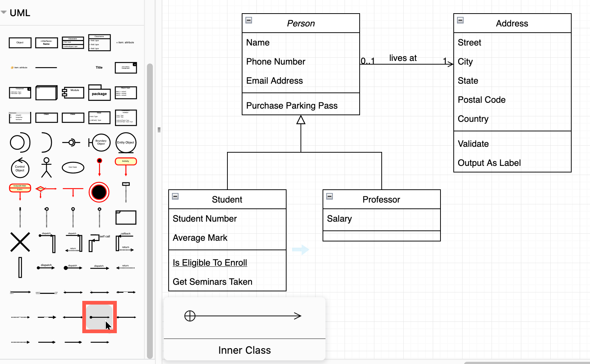Select the highlighted Inner Class shape
This screenshot has width=590, height=364.
99,317
